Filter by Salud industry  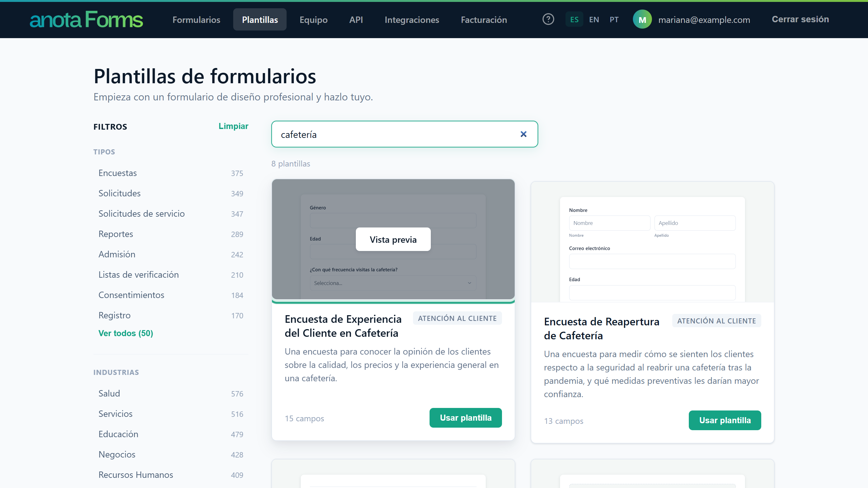(x=171, y=394)
